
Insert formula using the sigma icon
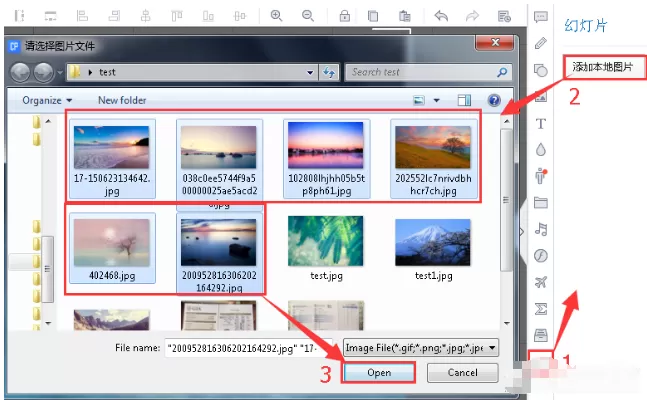click(x=541, y=309)
